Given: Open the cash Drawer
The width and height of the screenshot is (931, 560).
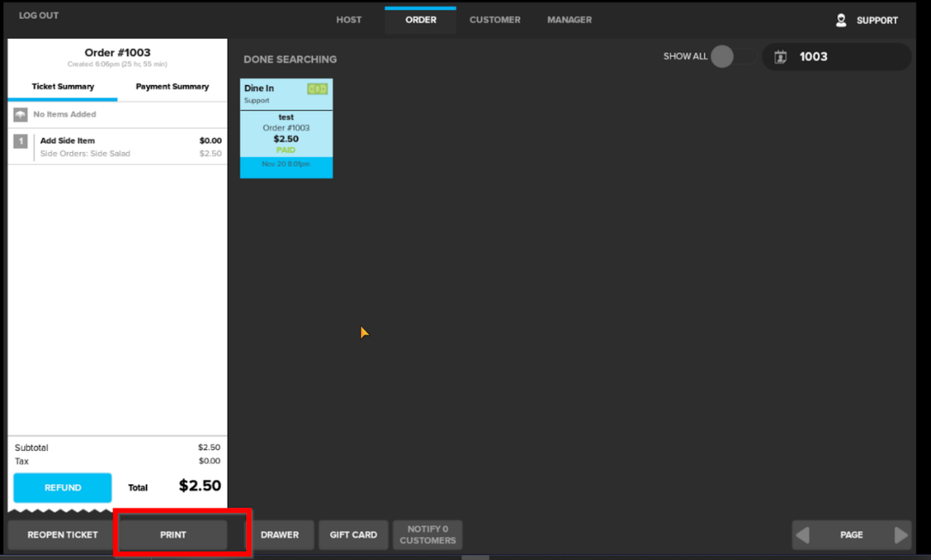Looking at the screenshot, I should [279, 535].
